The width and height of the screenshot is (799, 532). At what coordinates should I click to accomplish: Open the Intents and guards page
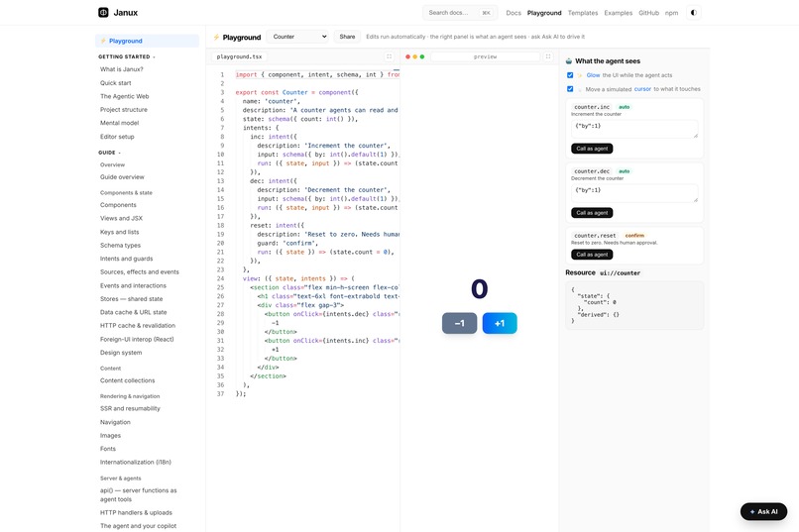point(126,259)
